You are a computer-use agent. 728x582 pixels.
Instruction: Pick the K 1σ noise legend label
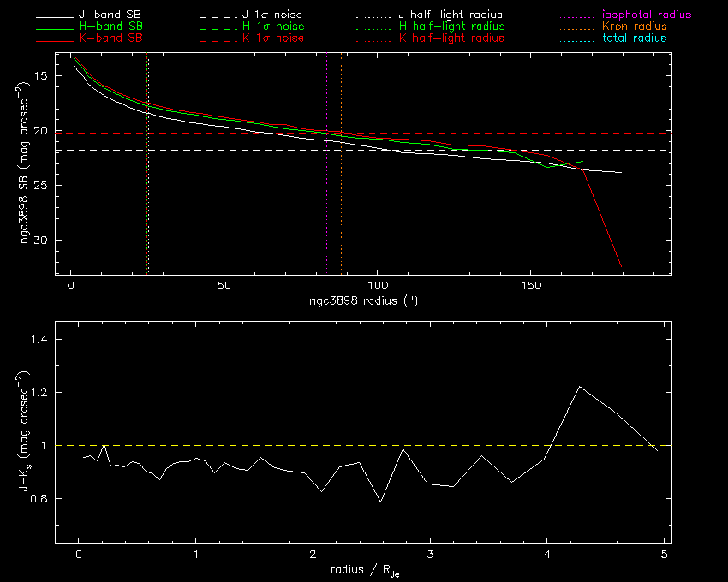click(274, 39)
